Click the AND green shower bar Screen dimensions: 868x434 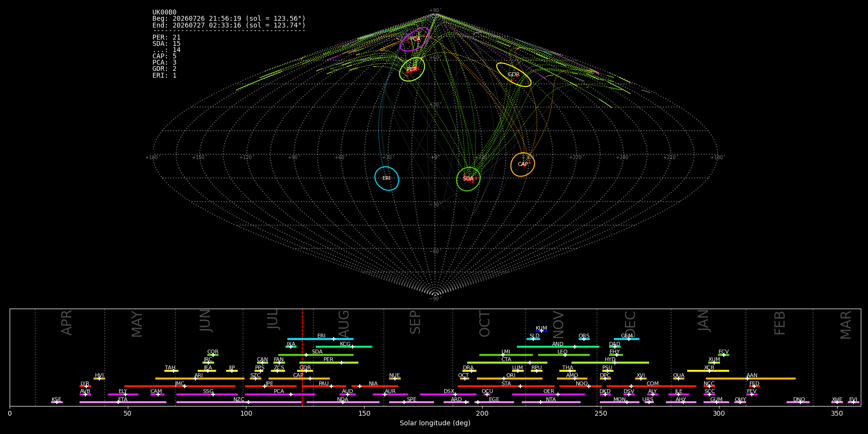[x=558, y=347]
